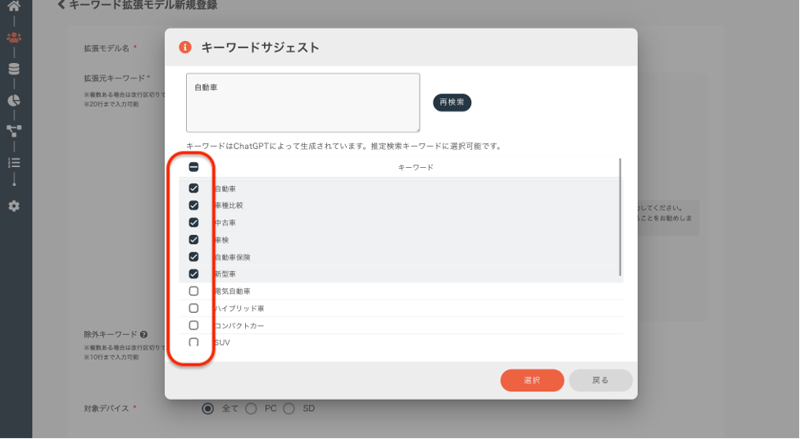Click the キーワードサジェスト dialog title
The image size is (800, 439).
(x=260, y=47)
